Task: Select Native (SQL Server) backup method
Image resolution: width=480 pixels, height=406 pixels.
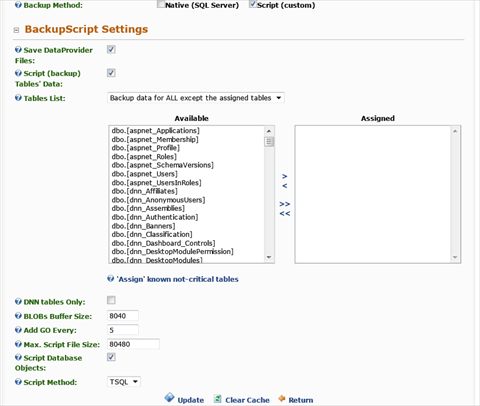Action: [161, 4]
